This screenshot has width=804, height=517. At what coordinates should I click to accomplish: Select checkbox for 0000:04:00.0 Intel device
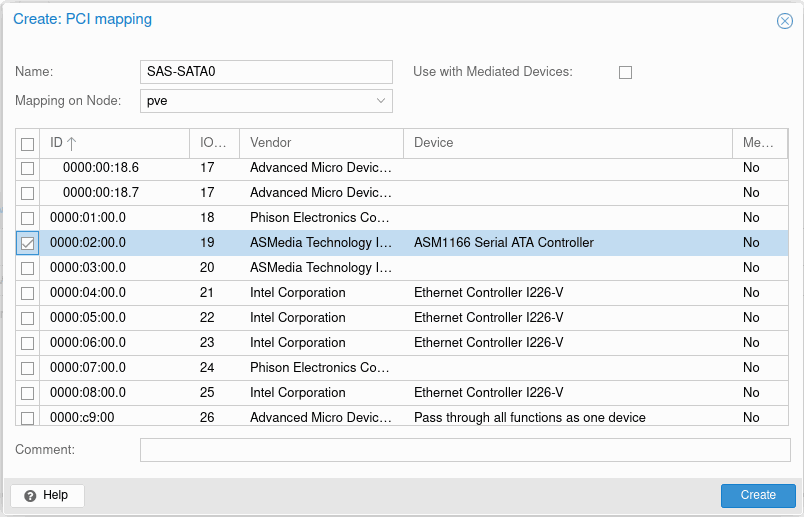[28, 293]
